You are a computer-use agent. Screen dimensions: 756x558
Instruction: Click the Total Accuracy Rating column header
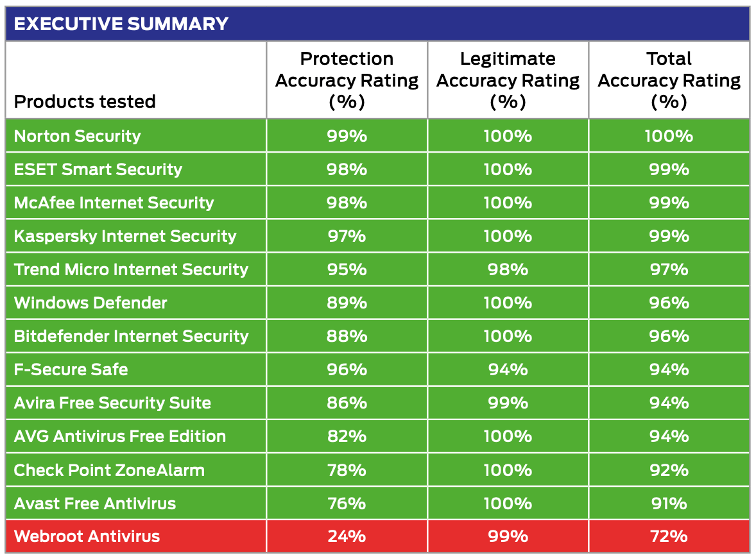[669, 80]
